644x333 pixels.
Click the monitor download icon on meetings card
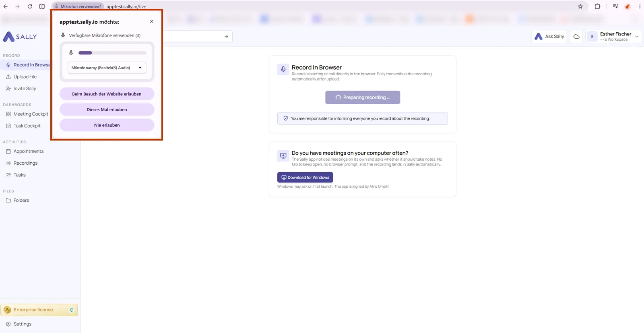(x=283, y=155)
